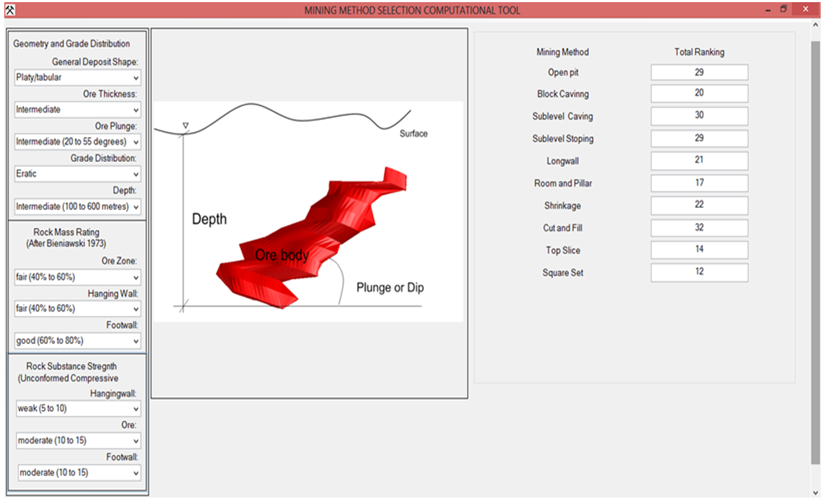The width and height of the screenshot is (825, 504).
Task: Minimize the application window
Action: 767,10
